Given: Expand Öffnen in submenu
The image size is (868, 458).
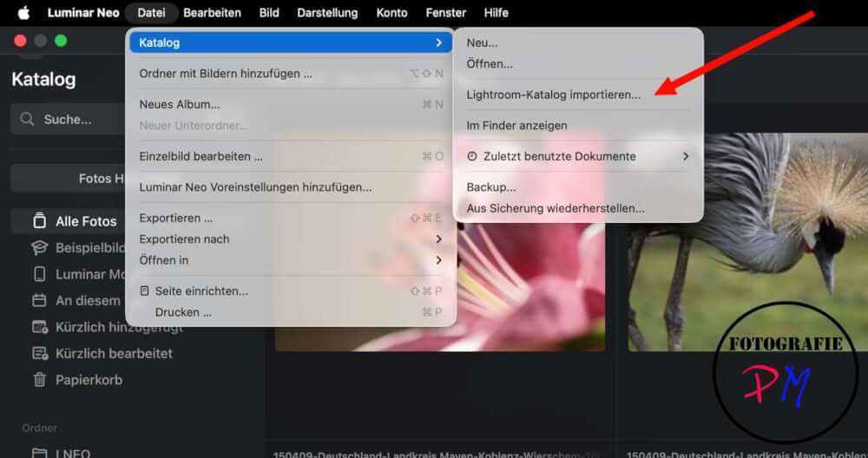Looking at the screenshot, I should tap(291, 260).
